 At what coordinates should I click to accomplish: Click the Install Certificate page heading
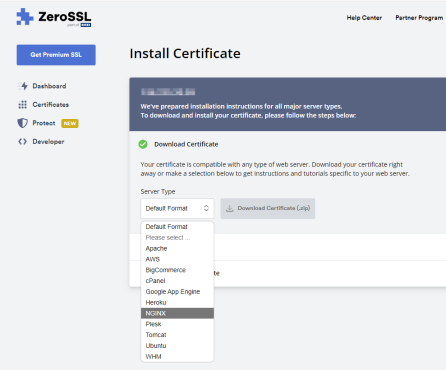tap(185, 53)
